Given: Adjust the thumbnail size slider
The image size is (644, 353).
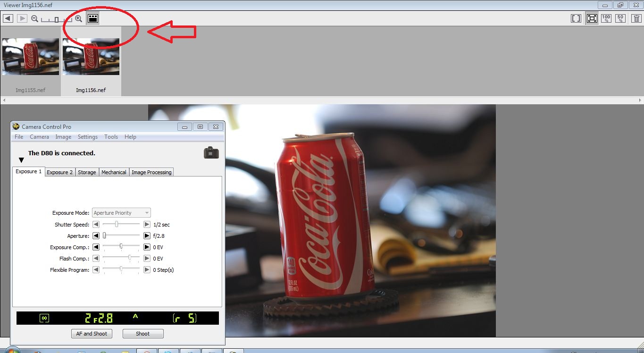Looking at the screenshot, I should (56, 19).
